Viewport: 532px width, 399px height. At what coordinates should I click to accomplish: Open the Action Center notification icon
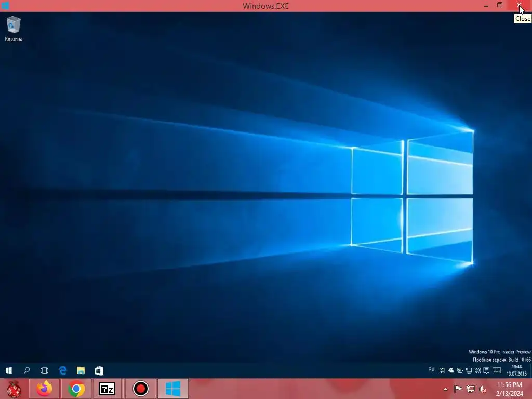point(486,370)
